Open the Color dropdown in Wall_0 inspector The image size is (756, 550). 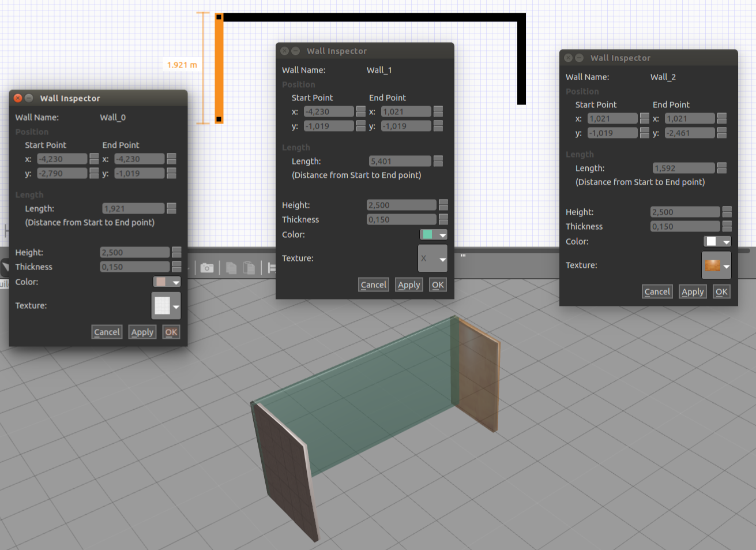[x=167, y=282]
